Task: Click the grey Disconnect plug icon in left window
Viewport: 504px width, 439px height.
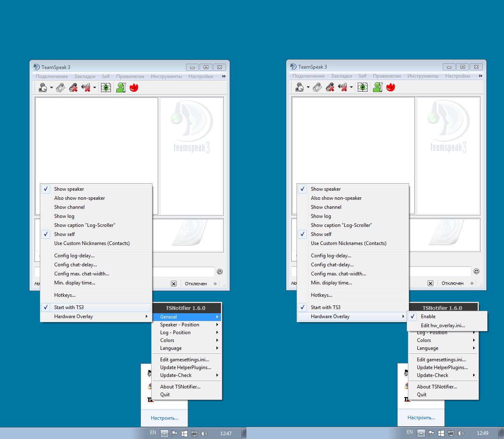Action: (x=60, y=87)
